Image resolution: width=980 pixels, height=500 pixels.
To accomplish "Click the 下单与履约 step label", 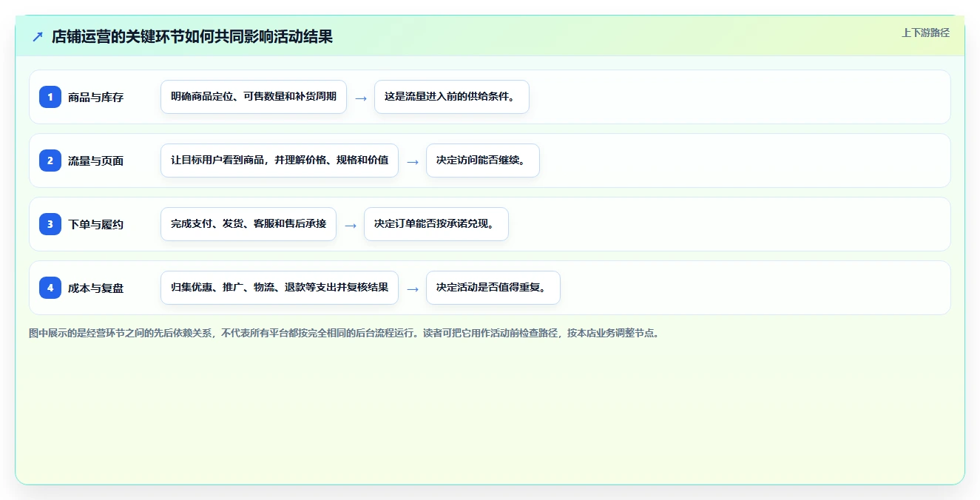I will point(95,224).
